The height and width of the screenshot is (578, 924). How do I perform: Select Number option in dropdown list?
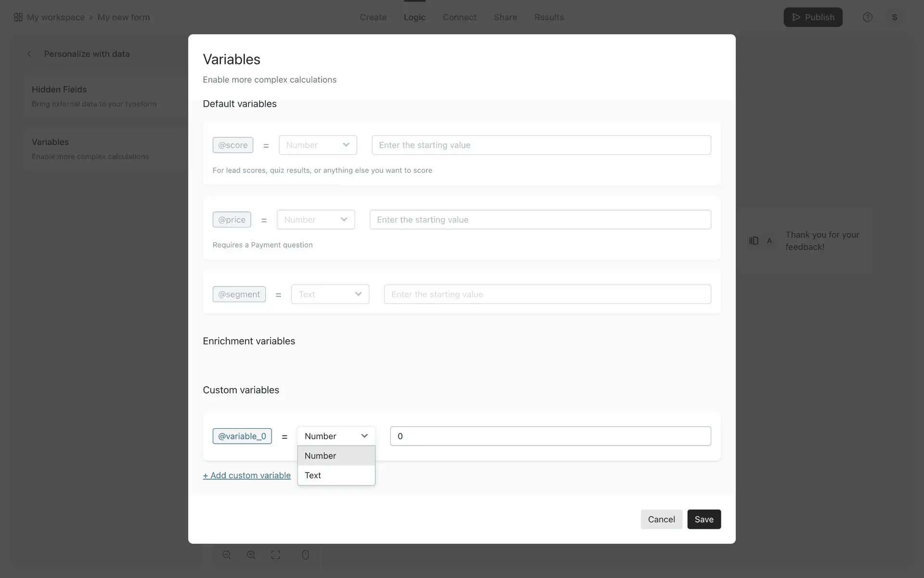coord(336,456)
